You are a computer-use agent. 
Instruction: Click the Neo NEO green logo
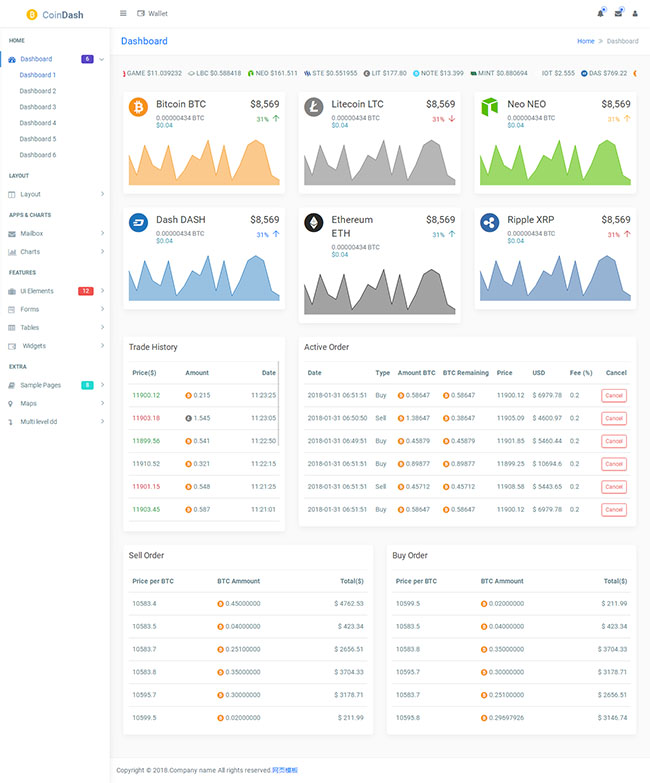pos(489,107)
